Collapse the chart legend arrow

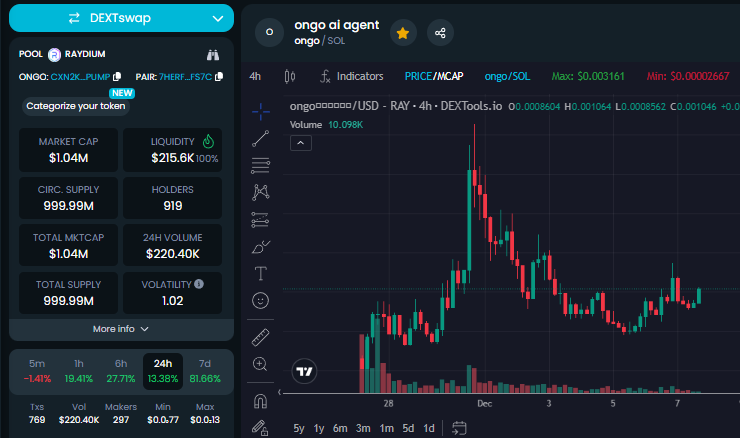click(301, 143)
